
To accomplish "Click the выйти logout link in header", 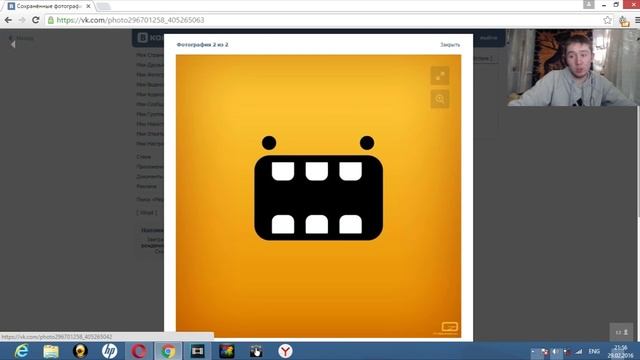I will tap(488, 38).
